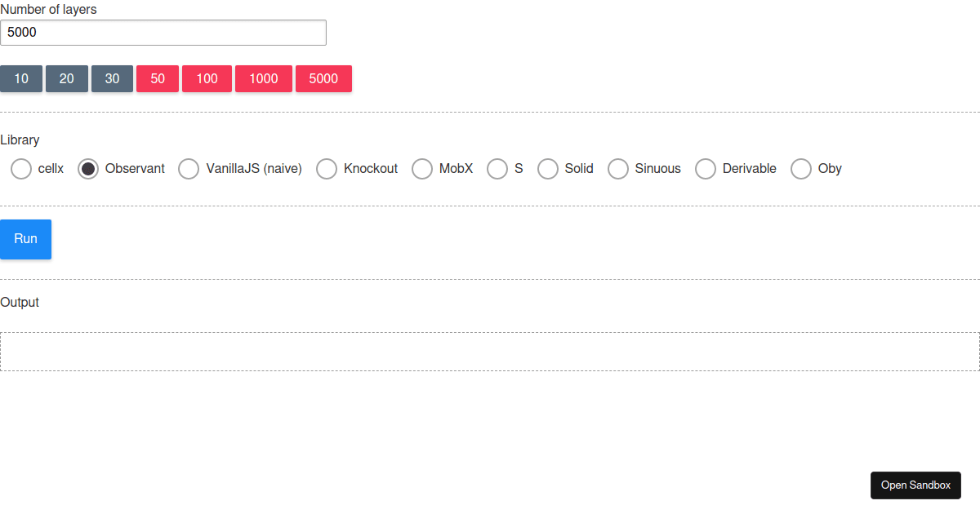Choose VanillaJS (naive) as the library
Image resolution: width=980 pixels, height=514 pixels.
coord(189,169)
